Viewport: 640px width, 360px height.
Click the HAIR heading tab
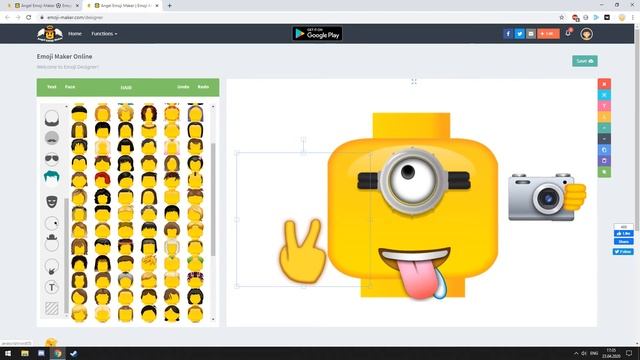click(126, 88)
